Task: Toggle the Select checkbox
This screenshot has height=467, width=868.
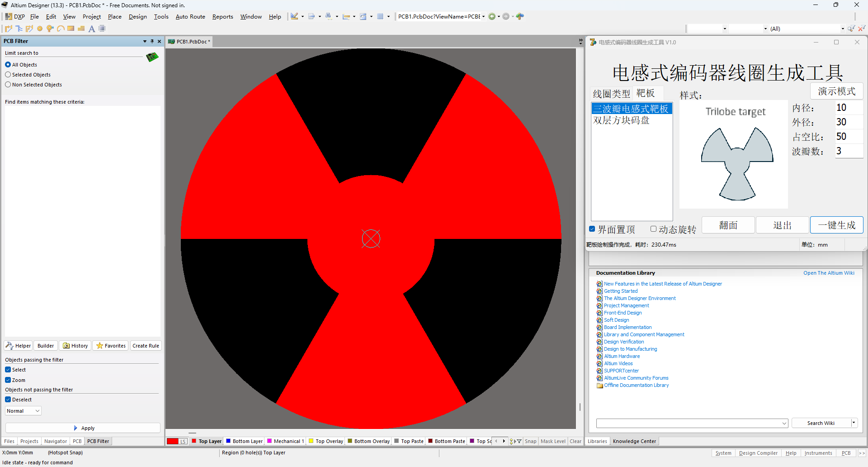Action: click(8, 370)
